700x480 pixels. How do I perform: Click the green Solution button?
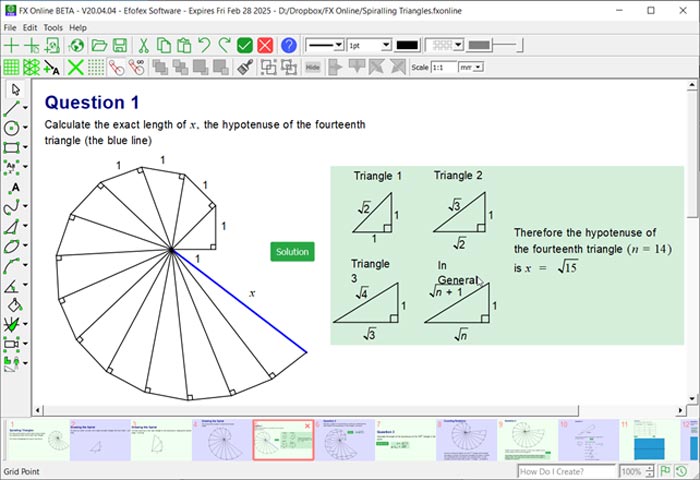click(x=292, y=252)
